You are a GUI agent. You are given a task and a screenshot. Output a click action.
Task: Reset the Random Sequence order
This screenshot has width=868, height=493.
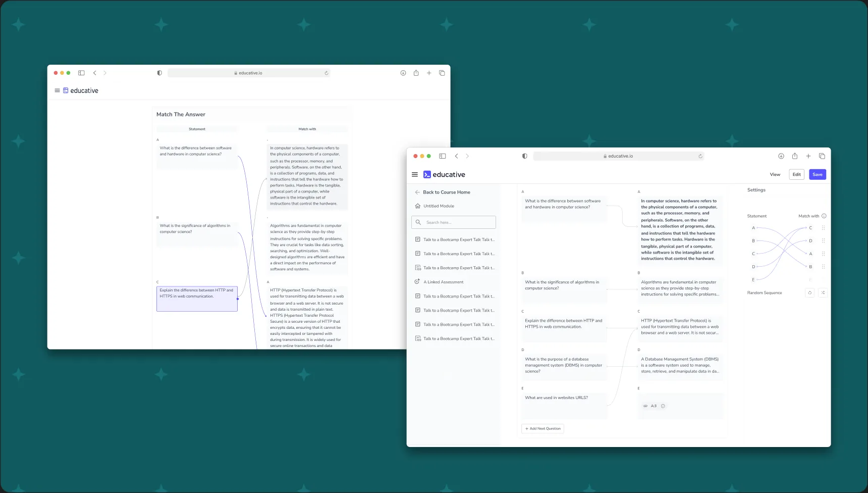(810, 293)
